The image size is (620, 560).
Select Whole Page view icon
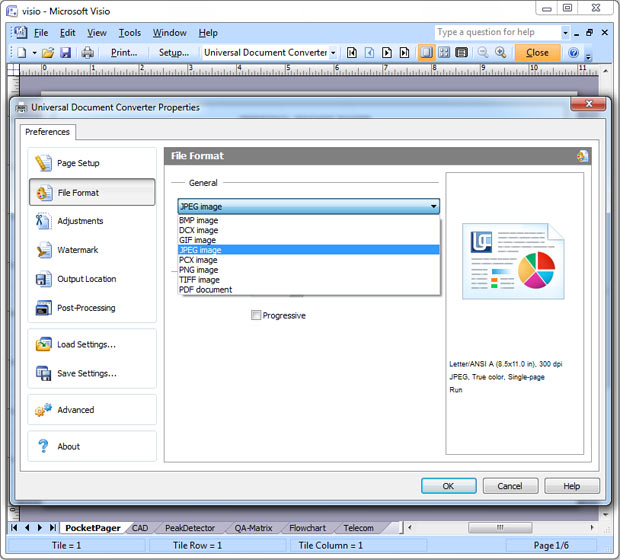(444, 53)
